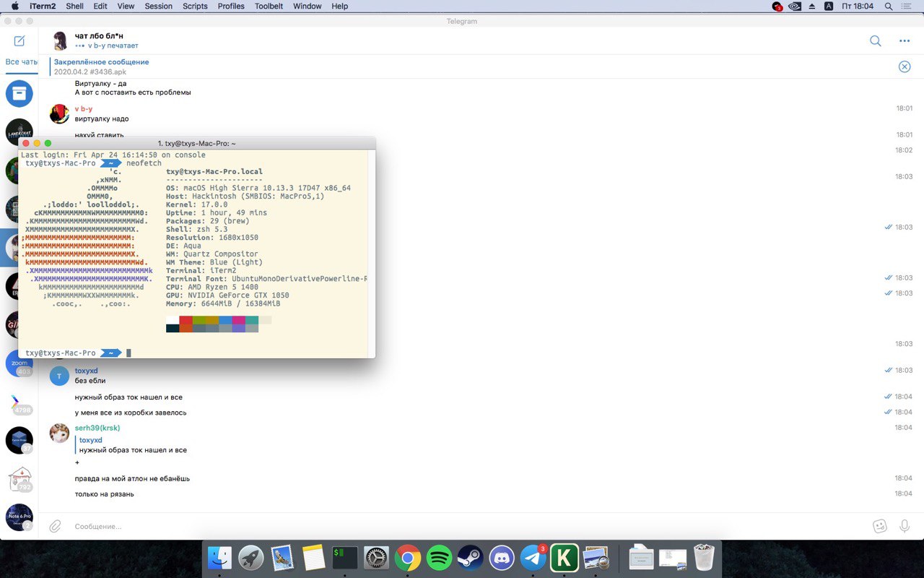This screenshot has height=578, width=924.
Task: Open the green K app in the Dock
Action: 565,558
